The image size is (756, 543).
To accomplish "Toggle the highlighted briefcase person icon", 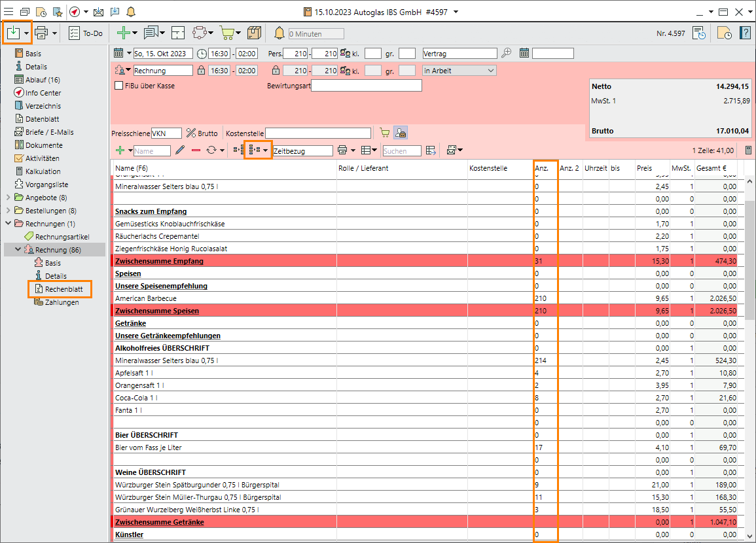I will (401, 133).
